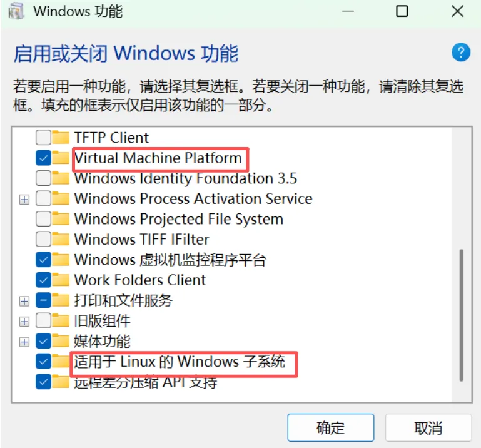Uncheck the Virtual Machine Platform checkbox
The height and width of the screenshot is (448, 481).
pos(43,158)
